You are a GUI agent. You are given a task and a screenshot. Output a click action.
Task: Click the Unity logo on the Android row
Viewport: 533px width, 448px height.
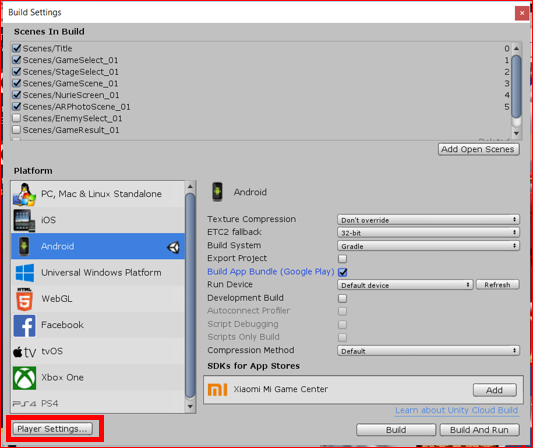173,247
